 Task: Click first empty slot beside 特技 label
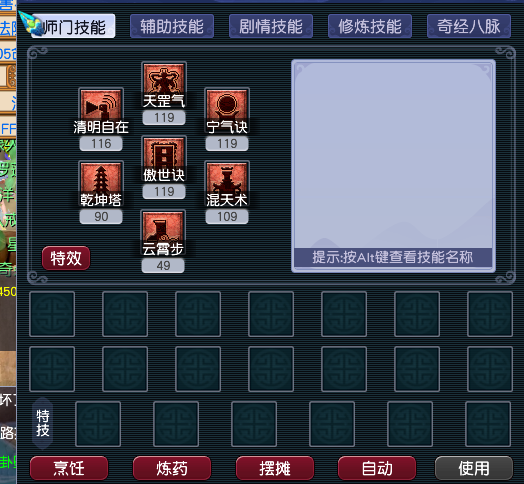pyautogui.click(x=98, y=424)
